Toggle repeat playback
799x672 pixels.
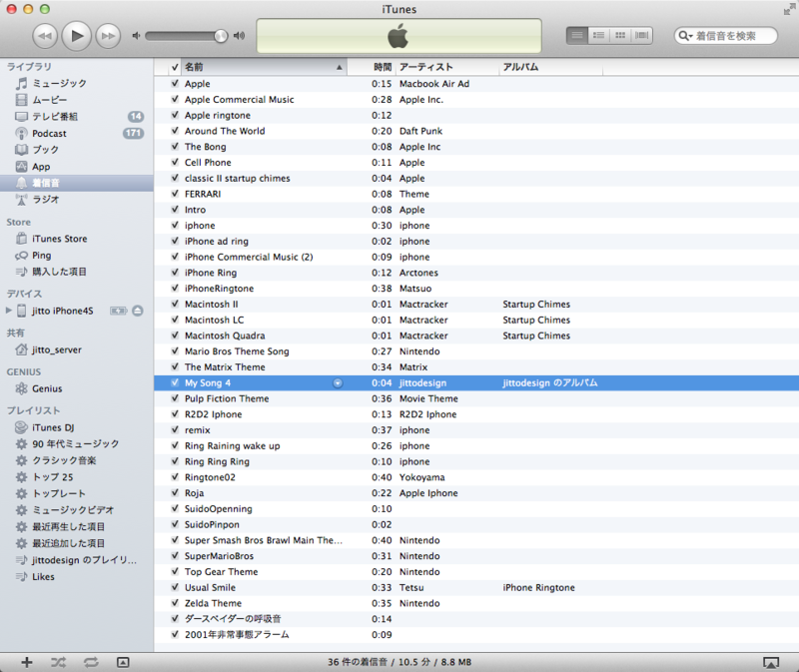(91, 662)
